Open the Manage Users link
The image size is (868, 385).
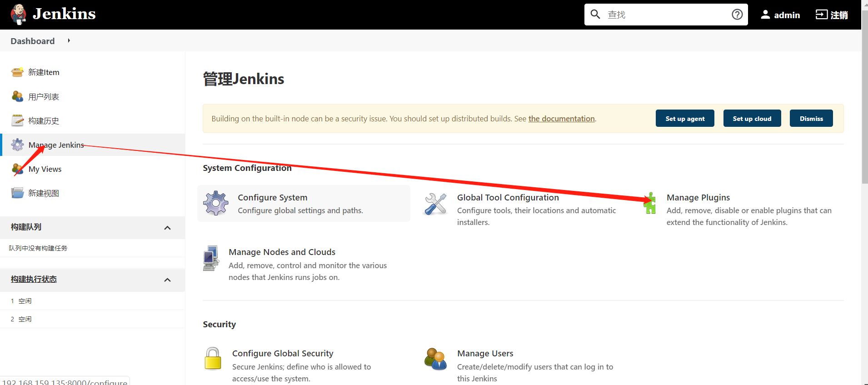pos(485,353)
